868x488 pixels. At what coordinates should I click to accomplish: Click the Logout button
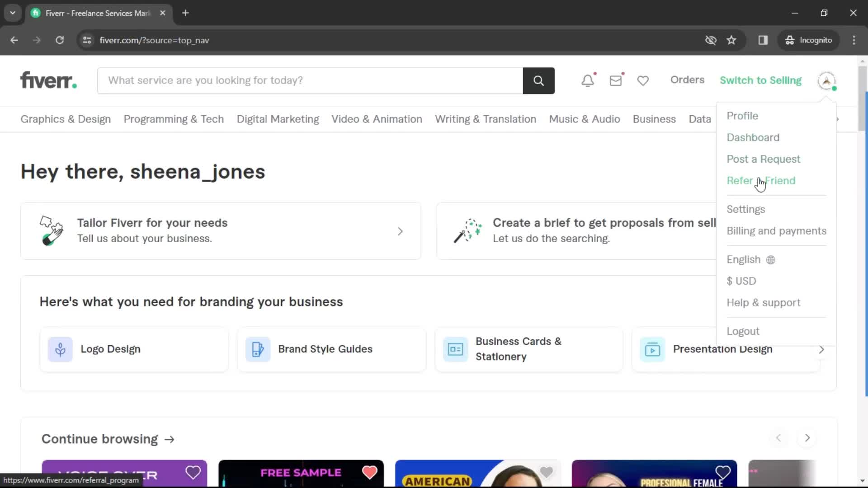[743, 331]
